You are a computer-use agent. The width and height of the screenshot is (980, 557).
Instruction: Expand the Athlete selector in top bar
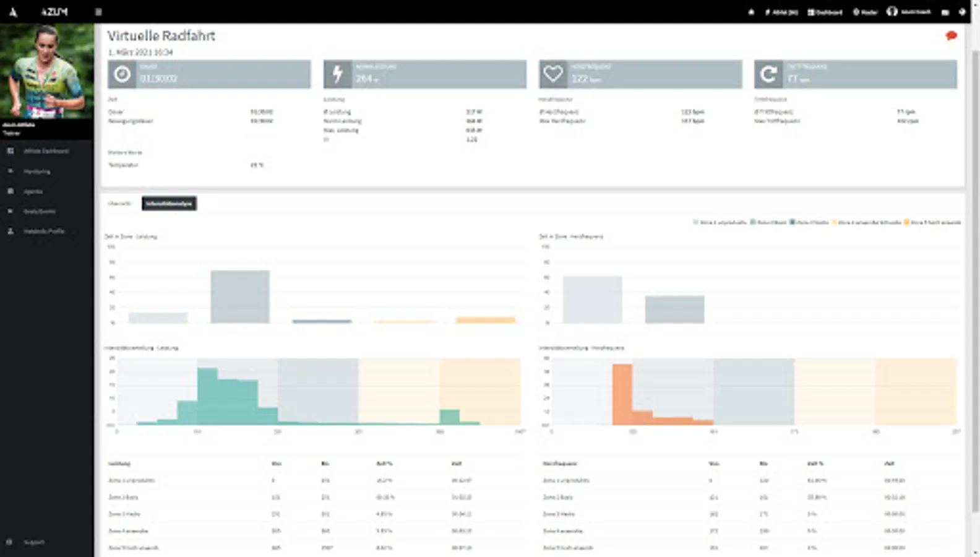pyautogui.click(x=781, y=12)
